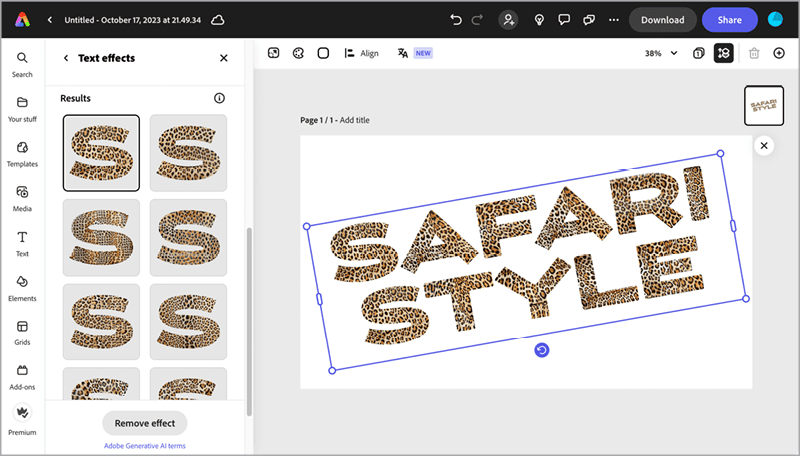The image size is (800, 456).
Task: Click the background color square icon
Action: (323, 53)
